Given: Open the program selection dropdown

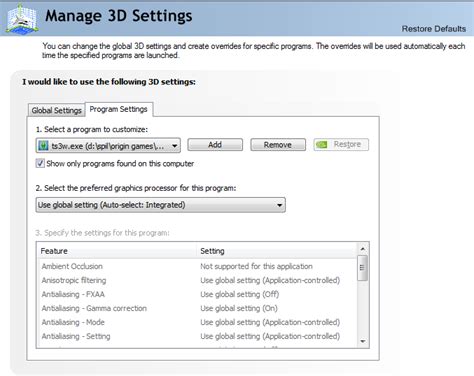Looking at the screenshot, I should [x=108, y=146].
